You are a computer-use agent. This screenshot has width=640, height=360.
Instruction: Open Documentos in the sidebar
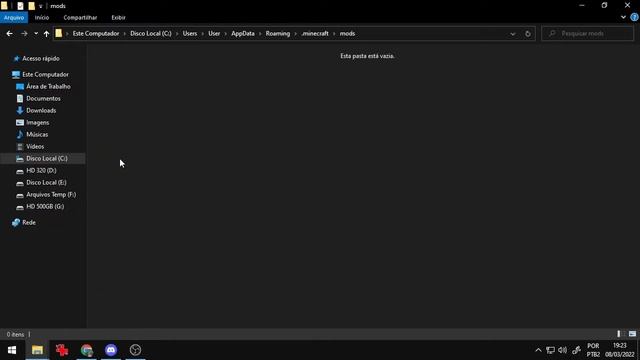click(43, 98)
